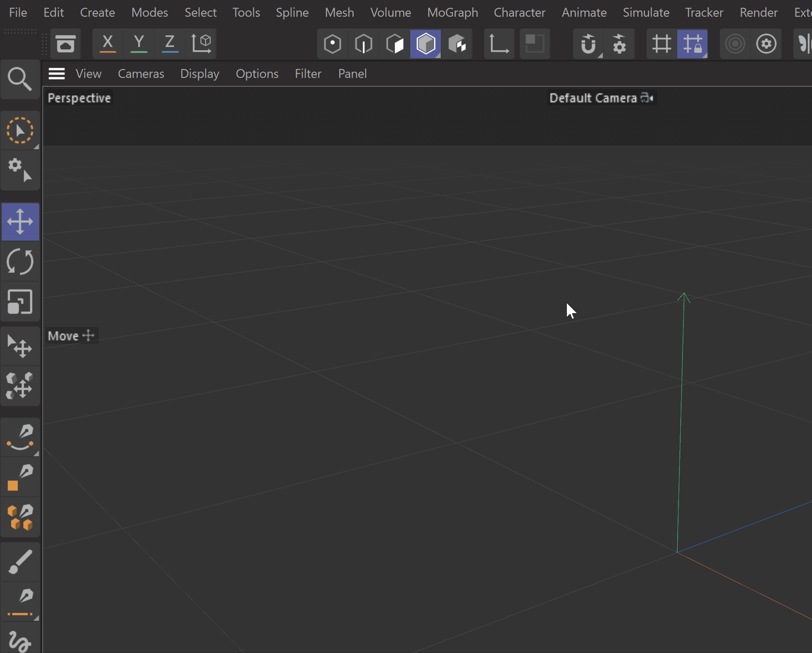Open the viewport Filter menu
Screen dimensions: 812x653
point(308,74)
